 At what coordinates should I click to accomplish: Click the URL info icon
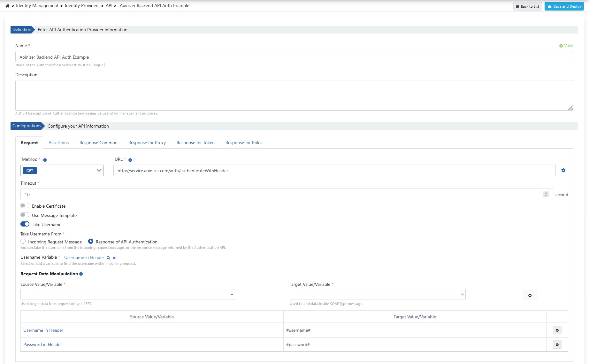click(x=130, y=160)
